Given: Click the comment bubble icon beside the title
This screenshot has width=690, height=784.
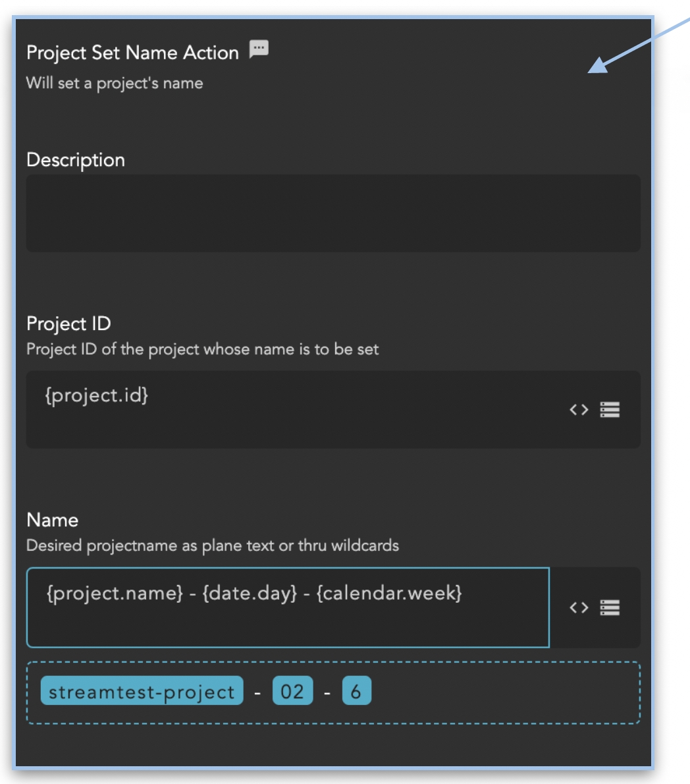Looking at the screenshot, I should [259, 49].
